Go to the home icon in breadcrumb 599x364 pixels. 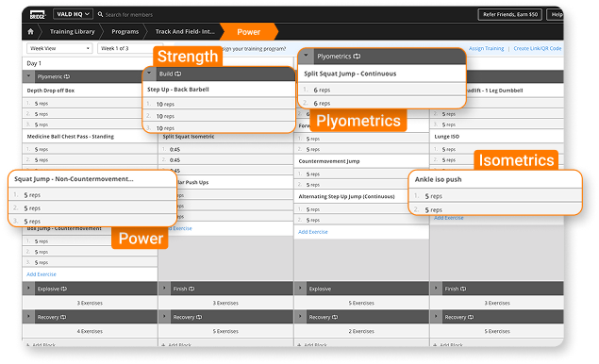click(30, 32)
